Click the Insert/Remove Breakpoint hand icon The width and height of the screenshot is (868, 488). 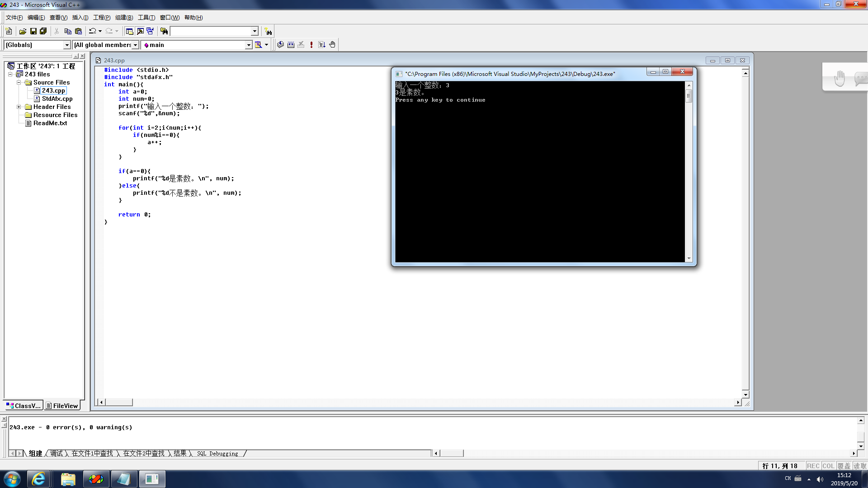pyautogui.click(x=332, y=45)
